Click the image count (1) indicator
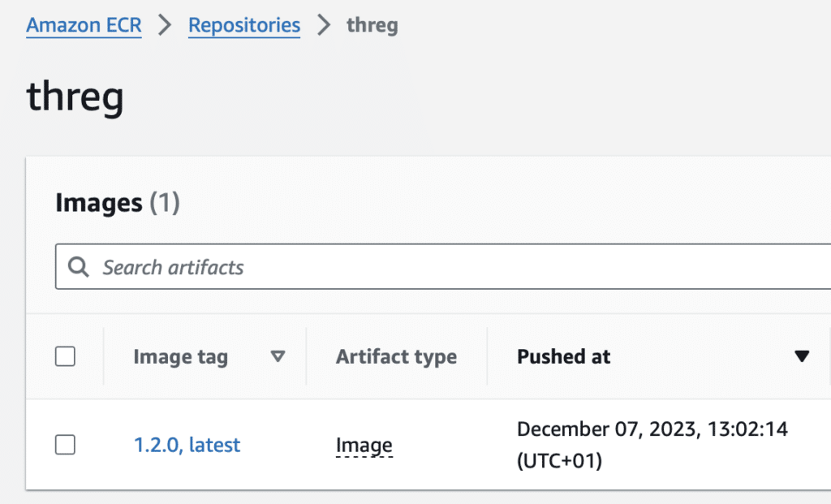The height and width of the screenshot is (504, 831). [164, 203]
